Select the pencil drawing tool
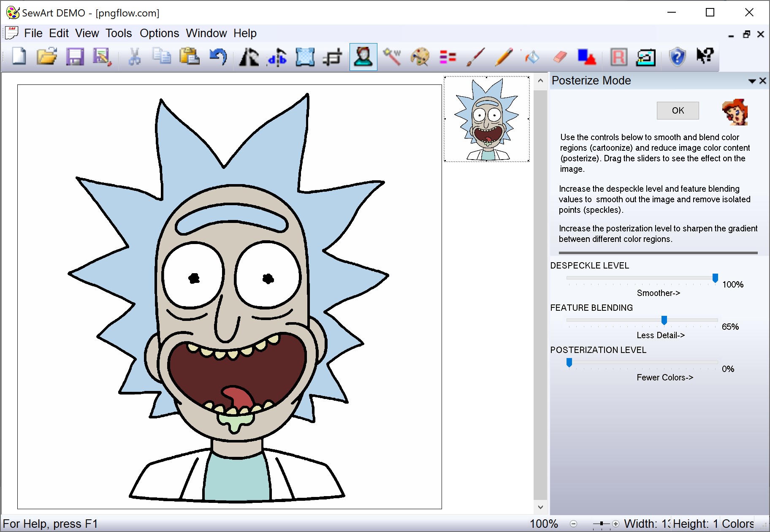770x532 pixels. [504, 57]
